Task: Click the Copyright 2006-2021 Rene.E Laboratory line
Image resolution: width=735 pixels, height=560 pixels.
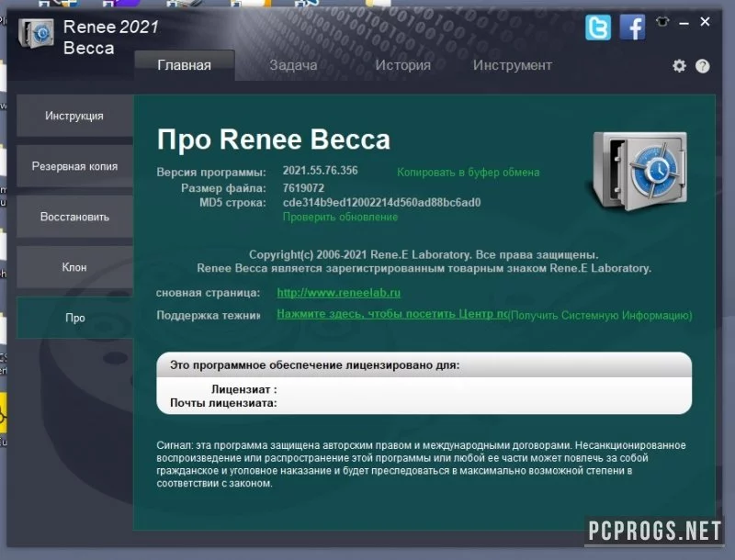Action: pos(424,254)
